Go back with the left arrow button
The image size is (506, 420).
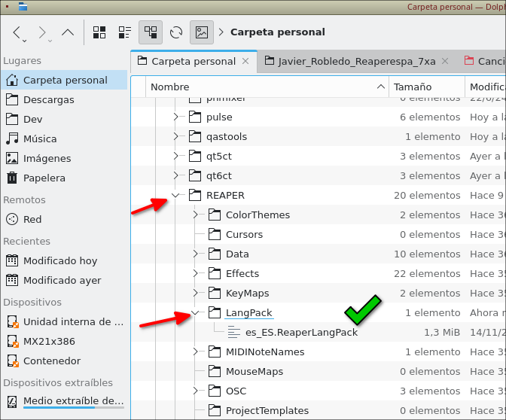tap(17, 32)
